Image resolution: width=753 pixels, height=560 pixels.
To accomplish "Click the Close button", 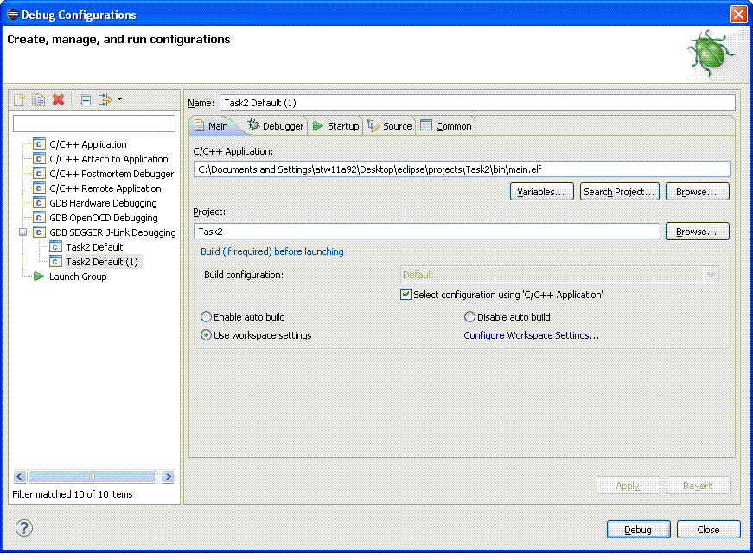I will pyautogui.click(x=708, y=529).
